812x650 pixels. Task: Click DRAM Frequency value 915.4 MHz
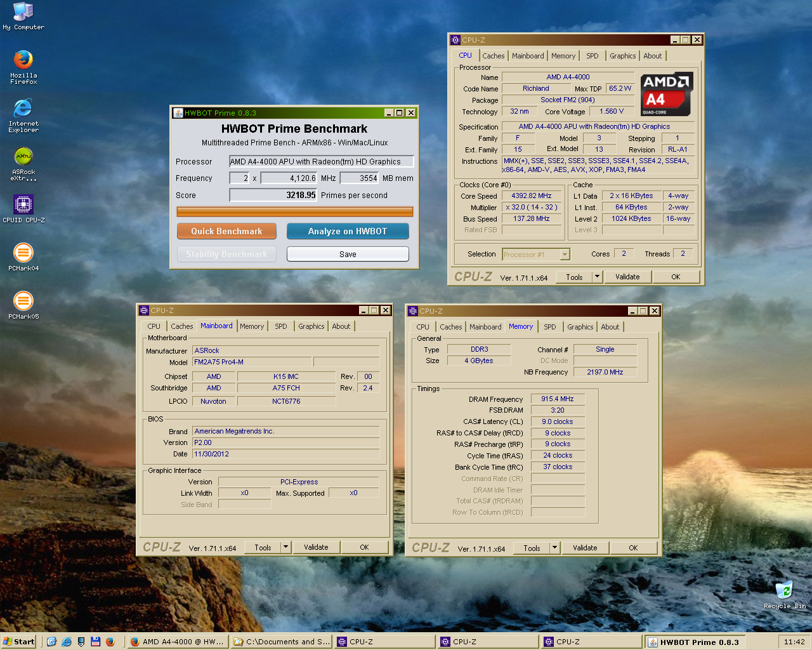557,399
